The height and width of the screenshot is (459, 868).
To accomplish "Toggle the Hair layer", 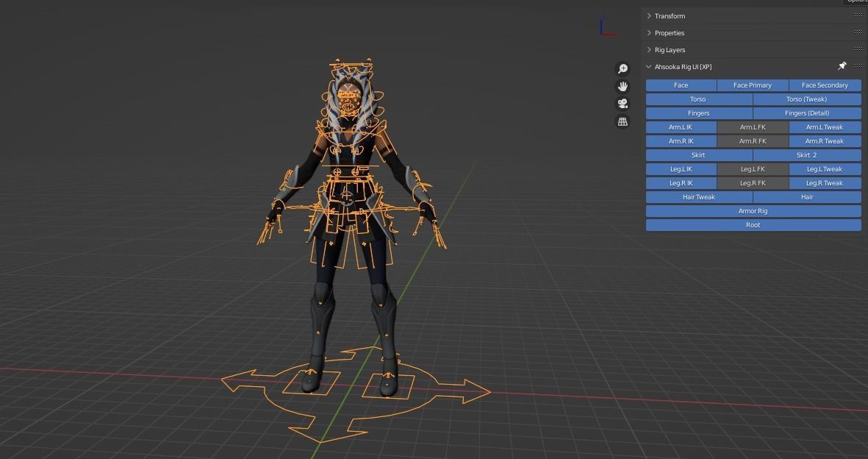I will pyautogui.click(x=807, y=197).
